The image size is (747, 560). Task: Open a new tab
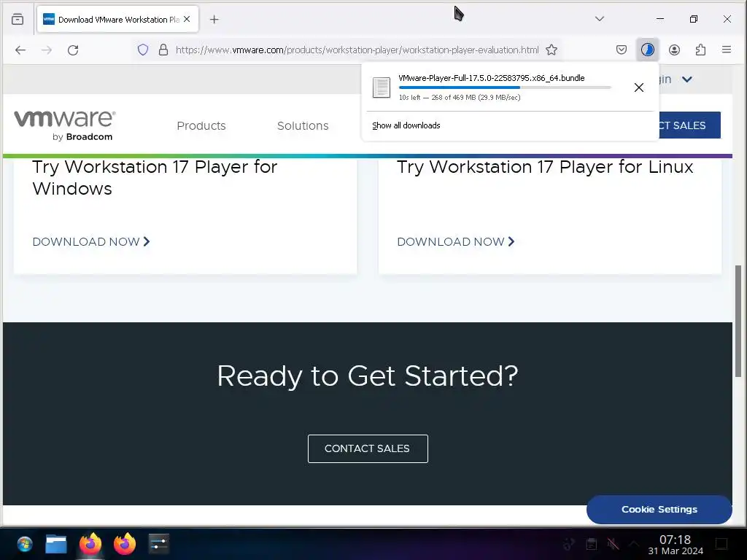point(214,20)
